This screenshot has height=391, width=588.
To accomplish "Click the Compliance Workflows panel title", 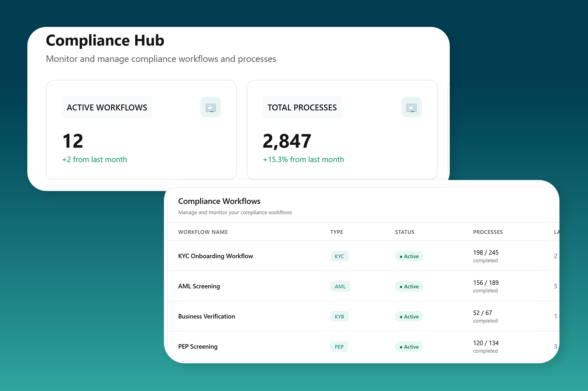I will pos(219,201).
